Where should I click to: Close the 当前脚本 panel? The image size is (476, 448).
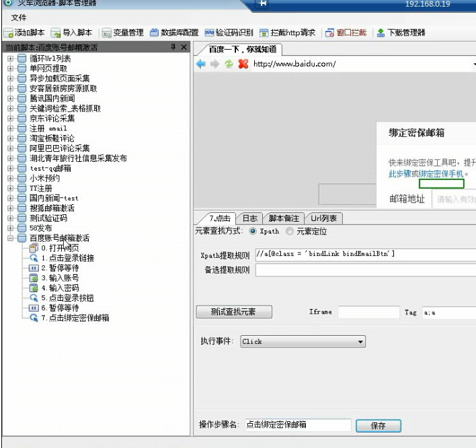[x=184, y=47]
